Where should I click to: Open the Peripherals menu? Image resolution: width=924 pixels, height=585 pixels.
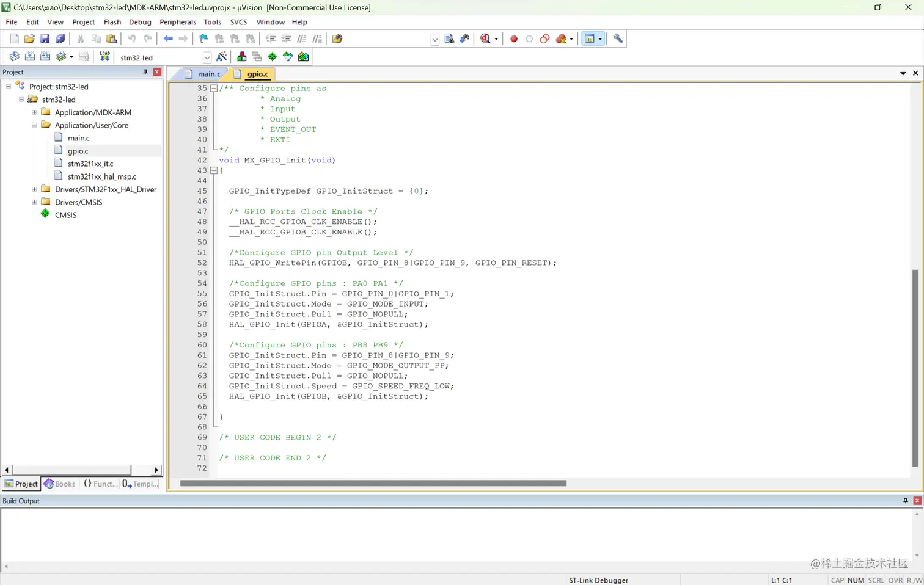coord(178,22)
